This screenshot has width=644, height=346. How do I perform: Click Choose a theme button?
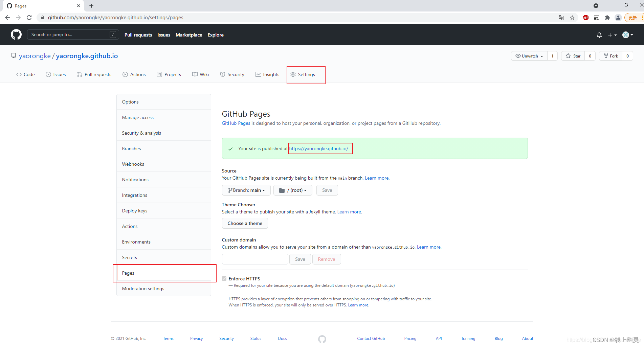(x=245, y=223)
